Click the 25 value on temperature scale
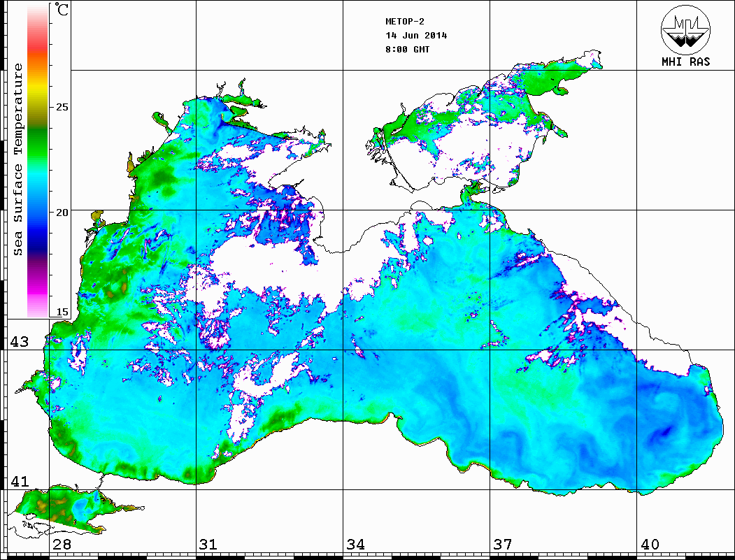The height and width of the screenshot is (560, 735). (x=62, y=107)
